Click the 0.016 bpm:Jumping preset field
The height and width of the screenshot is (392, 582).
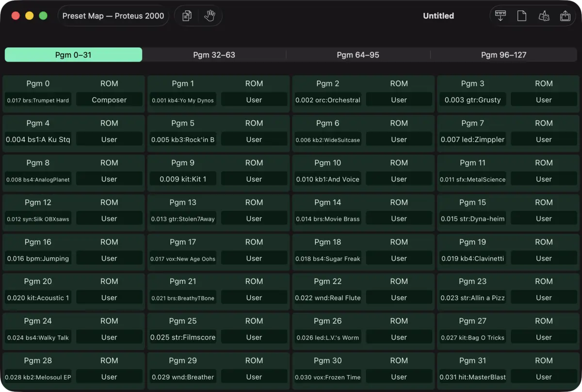tap(38, 259)
